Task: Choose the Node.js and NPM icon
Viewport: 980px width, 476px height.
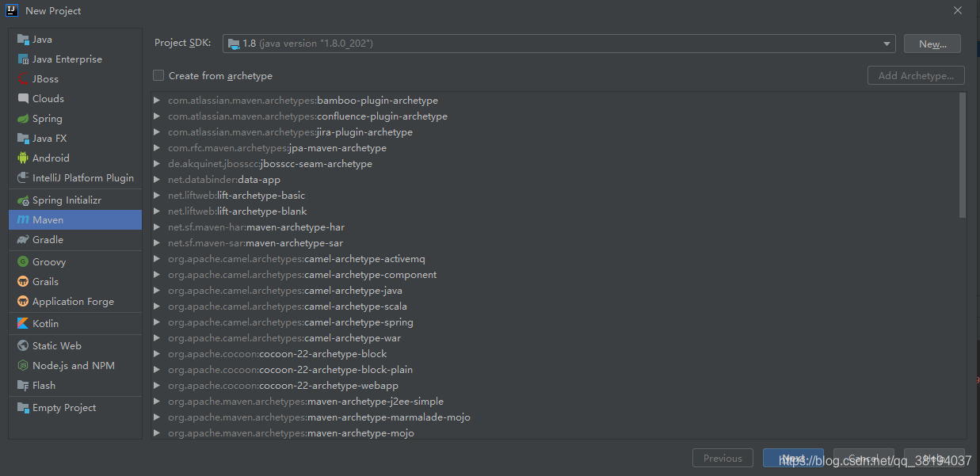Action: pyautogui.click(x=24, y=366)
